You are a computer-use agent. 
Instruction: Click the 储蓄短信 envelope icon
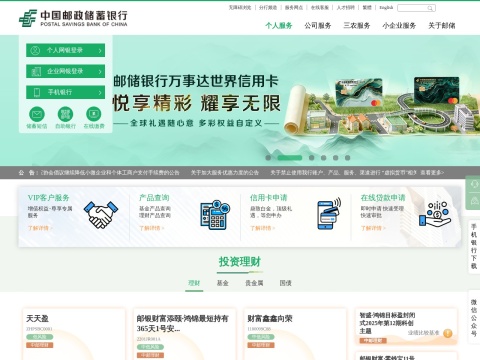click(37, 114)
